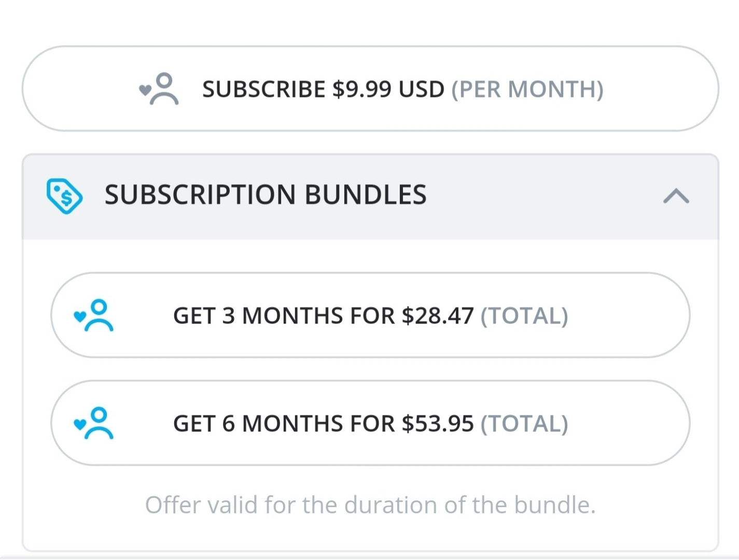Viewport: 739px width, 560px height.
Task: Click the price tag icon beside Subscription Bundles
Action: [64, 196]
